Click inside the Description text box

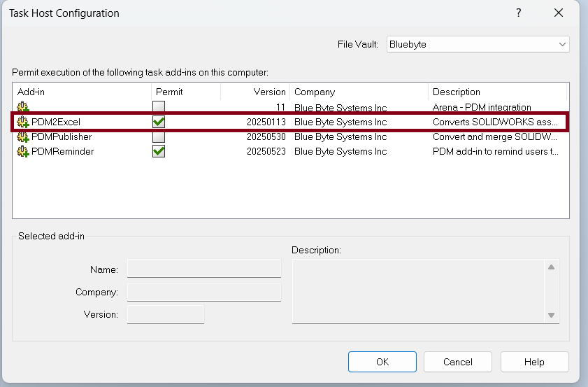[418, 291]
